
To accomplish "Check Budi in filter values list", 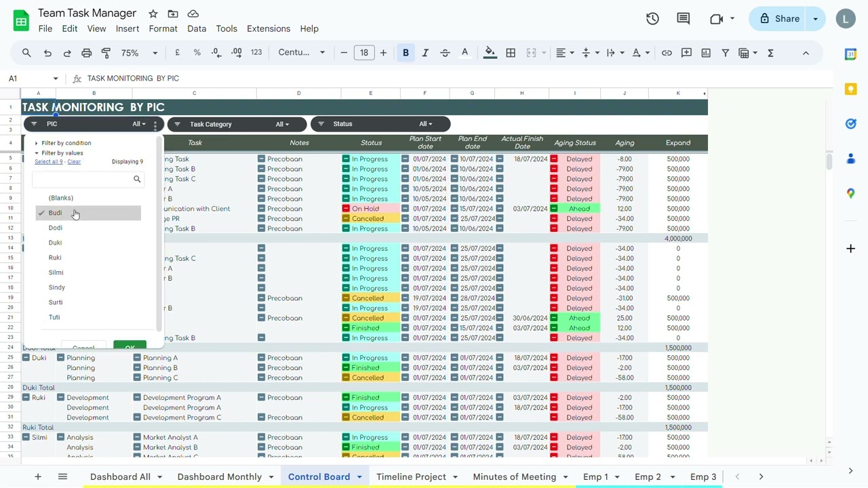I will click(x=88, y=213).
